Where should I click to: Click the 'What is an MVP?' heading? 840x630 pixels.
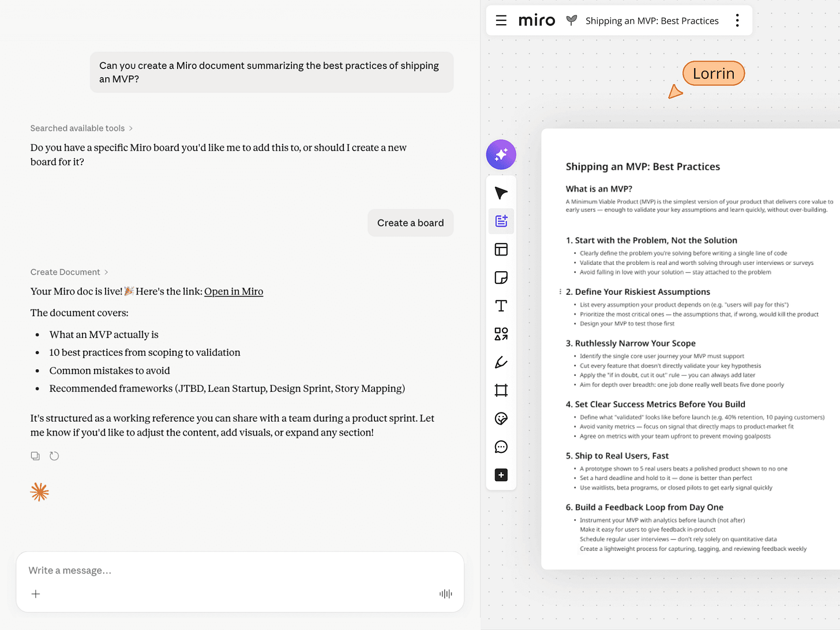(599, 189)
